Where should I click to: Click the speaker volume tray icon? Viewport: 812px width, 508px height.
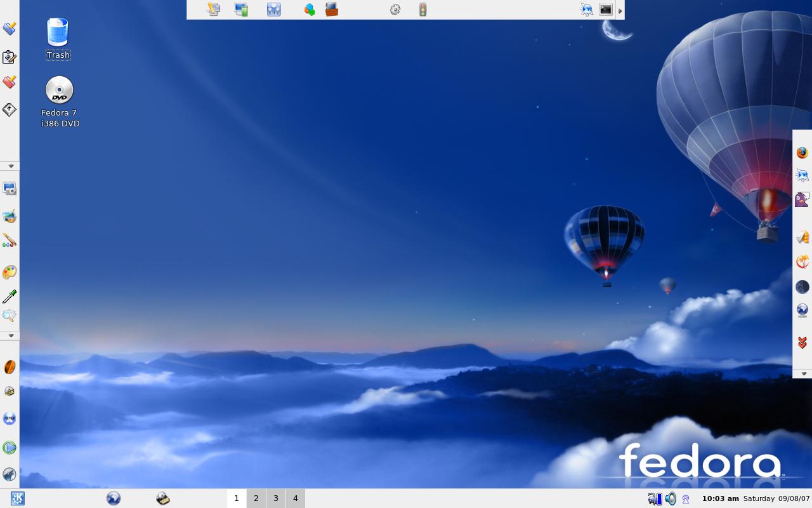point(671,499)
